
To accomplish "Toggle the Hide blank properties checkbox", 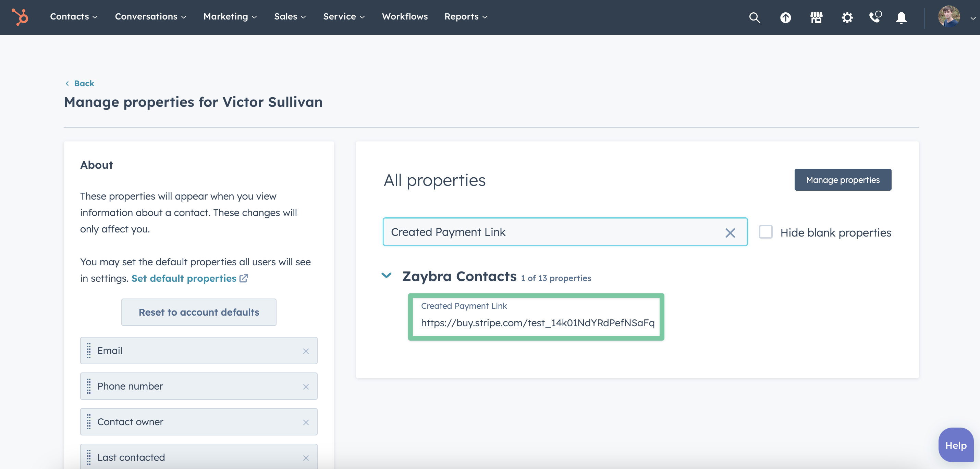I will (x=765, y=232).
